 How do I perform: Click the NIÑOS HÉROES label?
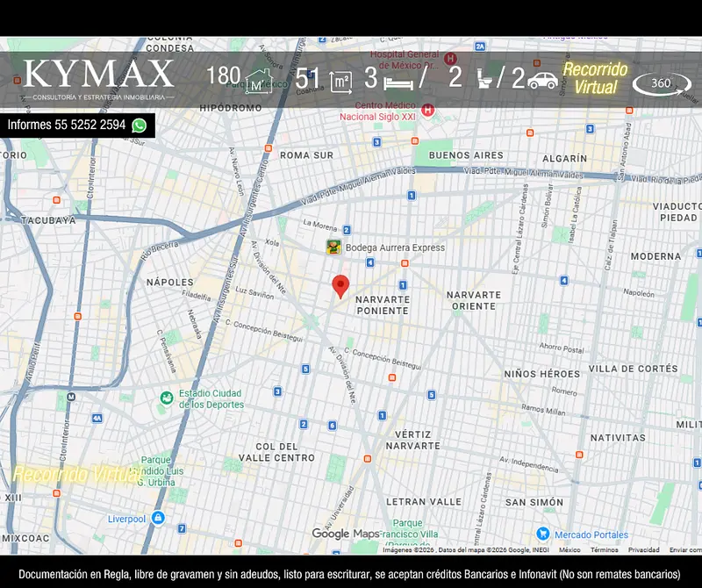[x=541, y=374]
